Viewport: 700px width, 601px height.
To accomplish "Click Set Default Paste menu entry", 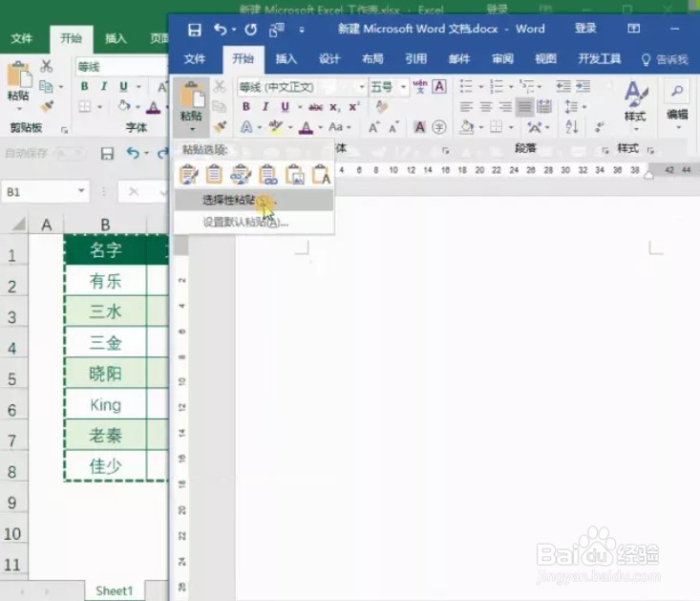I will [254, 222].
